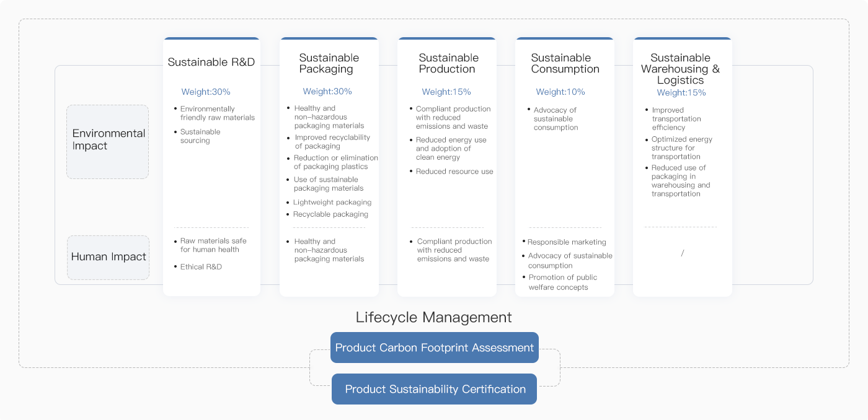Click the Lifecycle Management heading
Screen dimensions: 868x420
click(433, 317)
